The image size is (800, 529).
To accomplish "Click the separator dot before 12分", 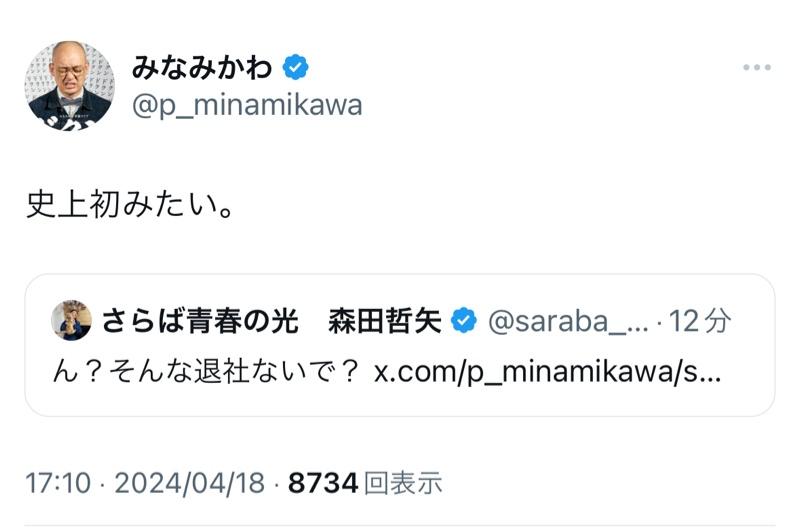I will click(x=660, y=321).
